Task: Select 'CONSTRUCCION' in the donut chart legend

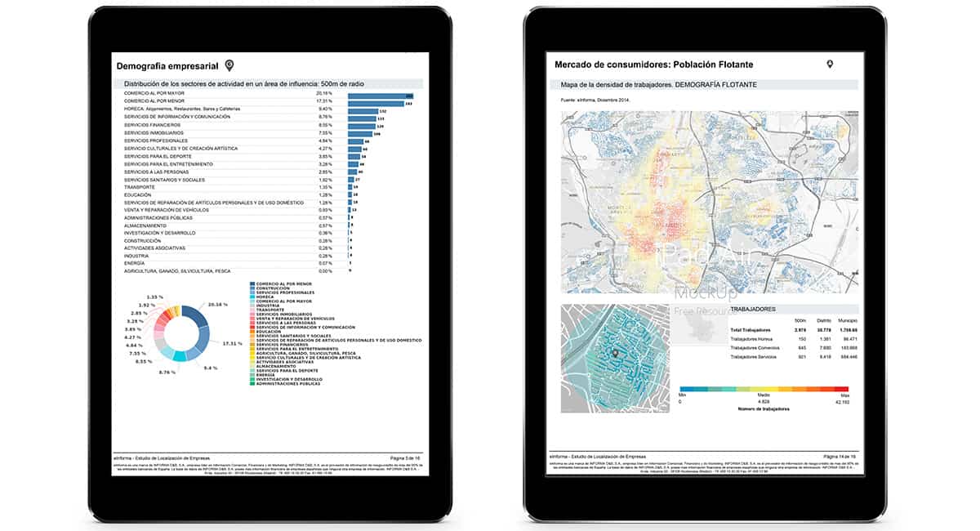Action: [x=274, y=288]
